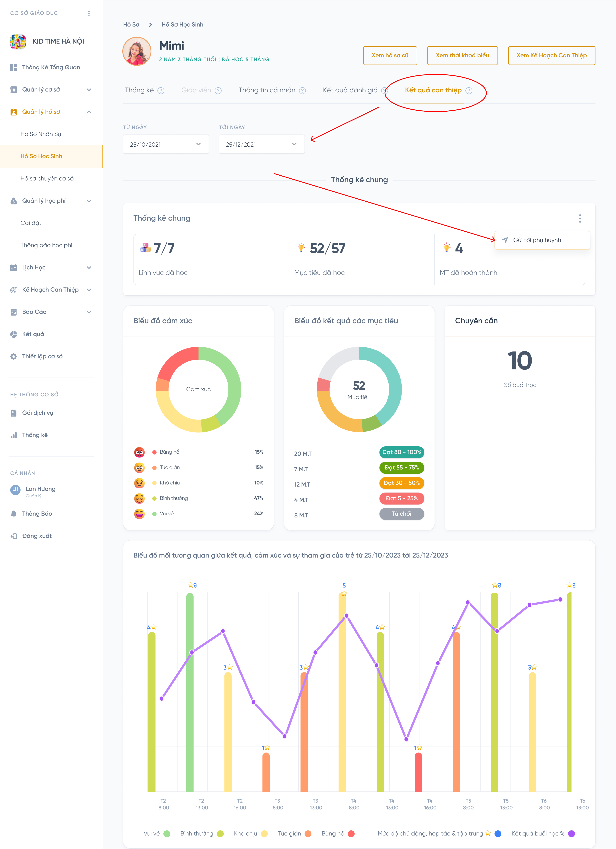Open the CƠ SỞ GIÁO DỤC three-dot menu
The width and height of the screenshot is (616, 849).
pyautogui.click(x=89, y=13)
